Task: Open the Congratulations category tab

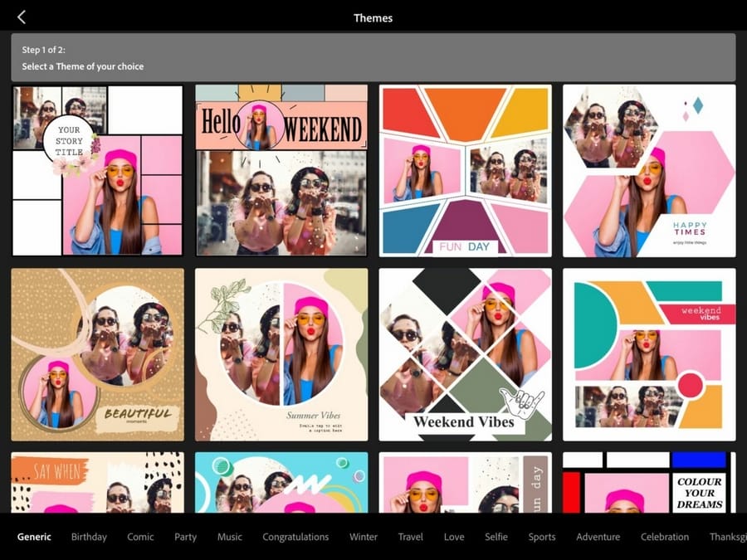Action: 295,537
